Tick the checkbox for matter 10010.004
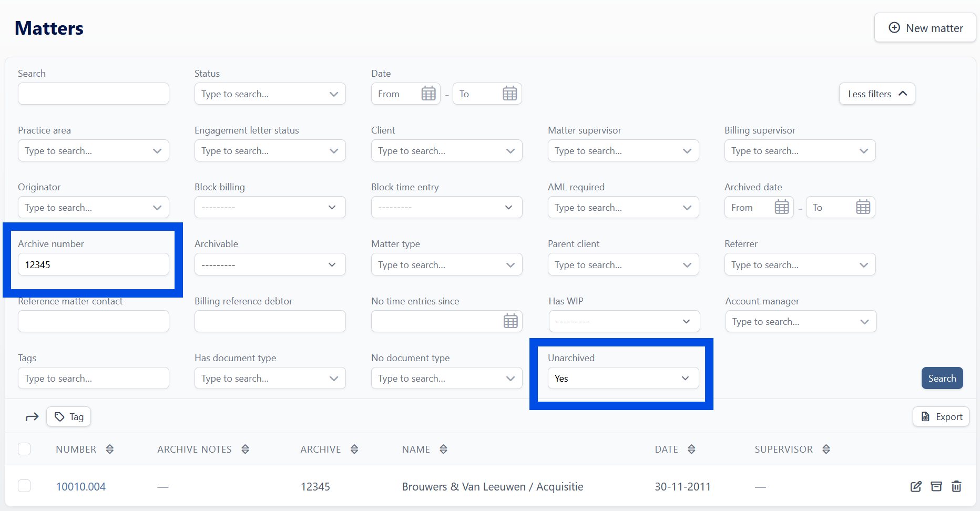The image size is (980, 511). coord(24,486)
